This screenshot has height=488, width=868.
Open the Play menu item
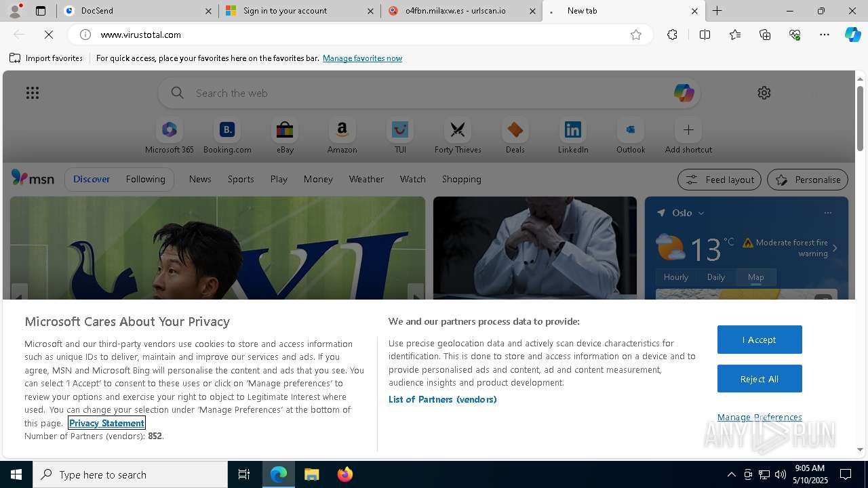coord(279,179)
